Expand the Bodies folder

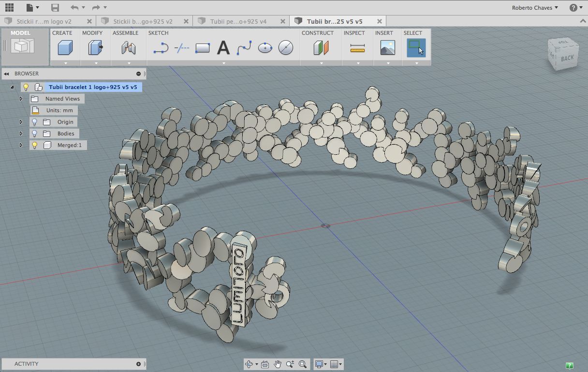tap(21, 134)
